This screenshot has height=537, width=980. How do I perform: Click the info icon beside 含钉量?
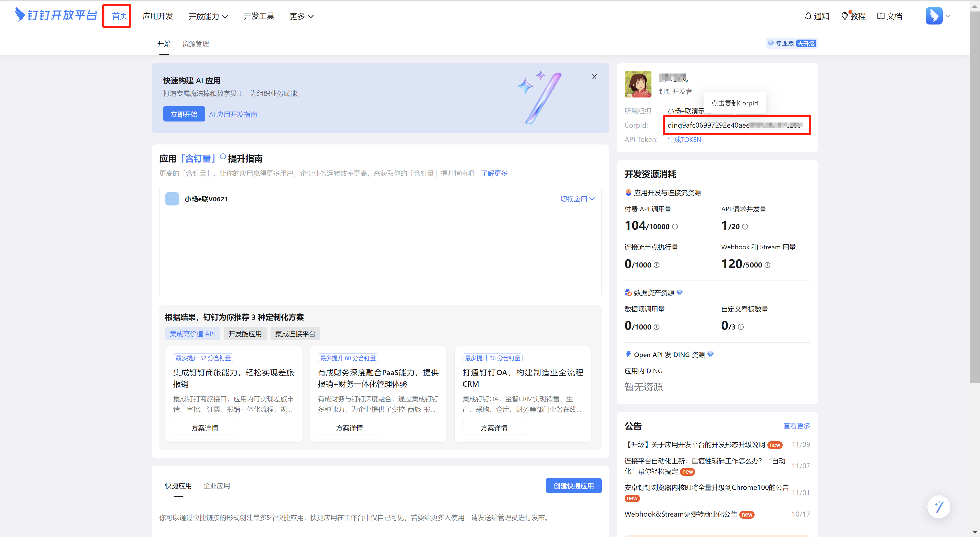click(x=223, y=156)
